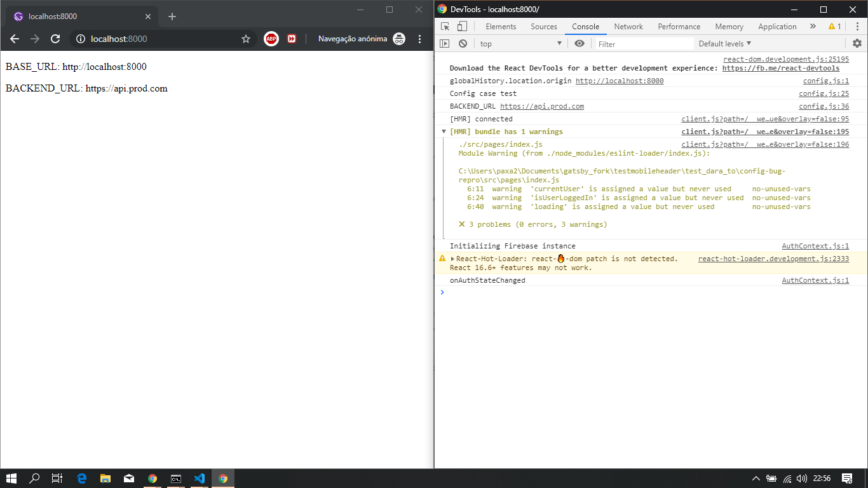Open DevTools settings gear
This screenshot has width=868, height=488.
point(857,43)
